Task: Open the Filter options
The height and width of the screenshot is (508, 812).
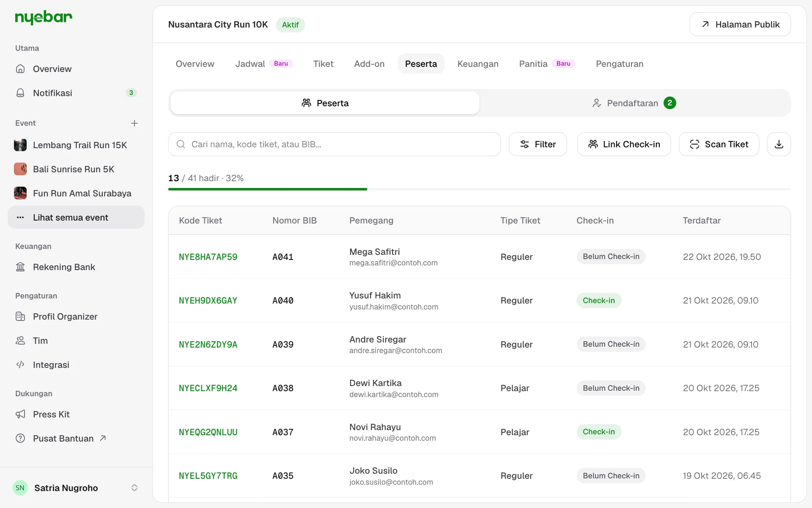Action: 538,144
